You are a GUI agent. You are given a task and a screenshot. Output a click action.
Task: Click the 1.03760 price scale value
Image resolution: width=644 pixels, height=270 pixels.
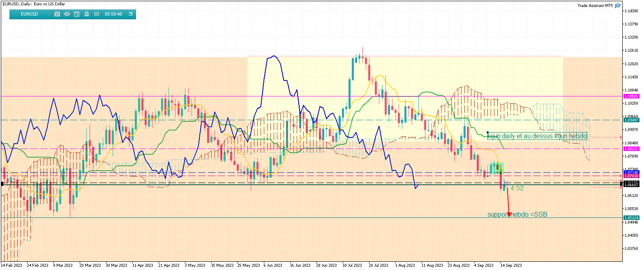[631, 248]
